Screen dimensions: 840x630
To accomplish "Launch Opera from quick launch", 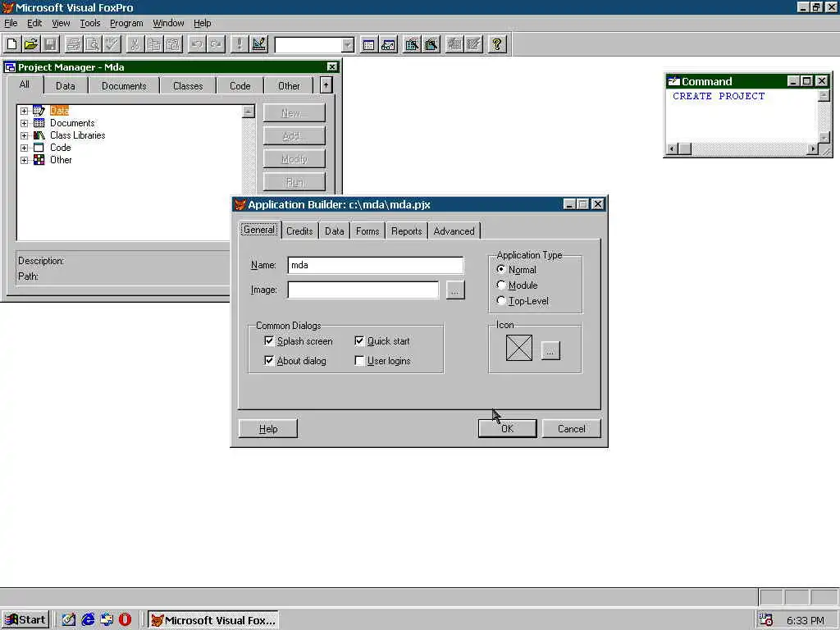I will coord(126,620).
